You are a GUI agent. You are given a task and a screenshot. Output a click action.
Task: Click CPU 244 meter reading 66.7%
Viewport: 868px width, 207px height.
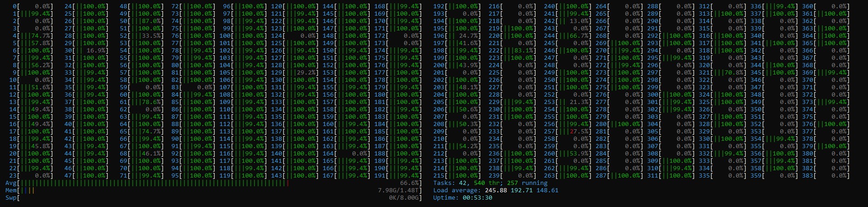click(x=568, y=36)
